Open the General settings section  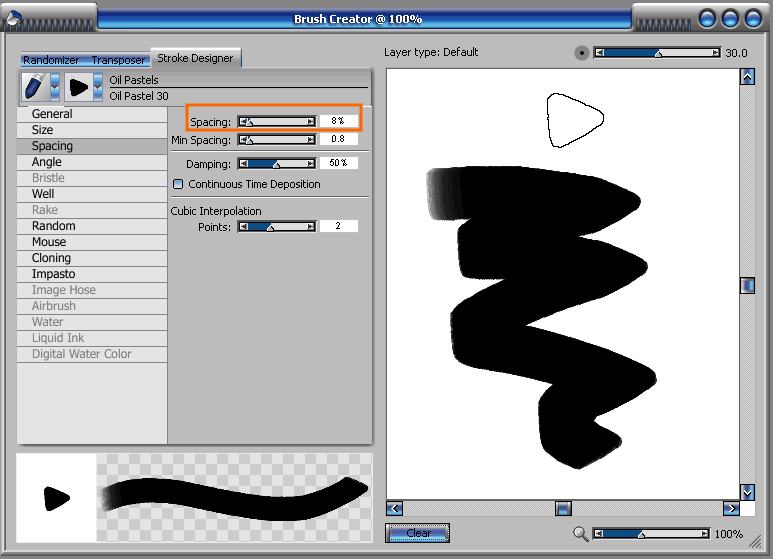tap(92, 114)
